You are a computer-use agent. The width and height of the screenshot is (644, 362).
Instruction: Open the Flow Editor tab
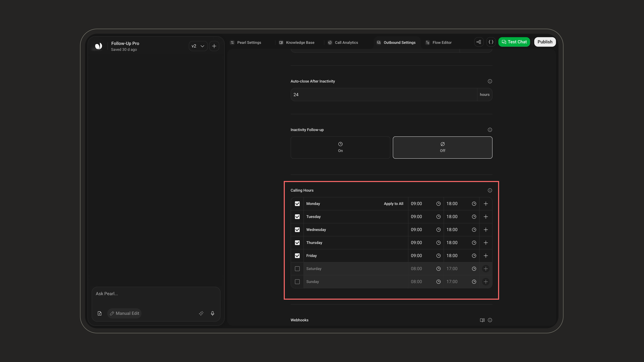pyautogui.click(x=439, y=42)
